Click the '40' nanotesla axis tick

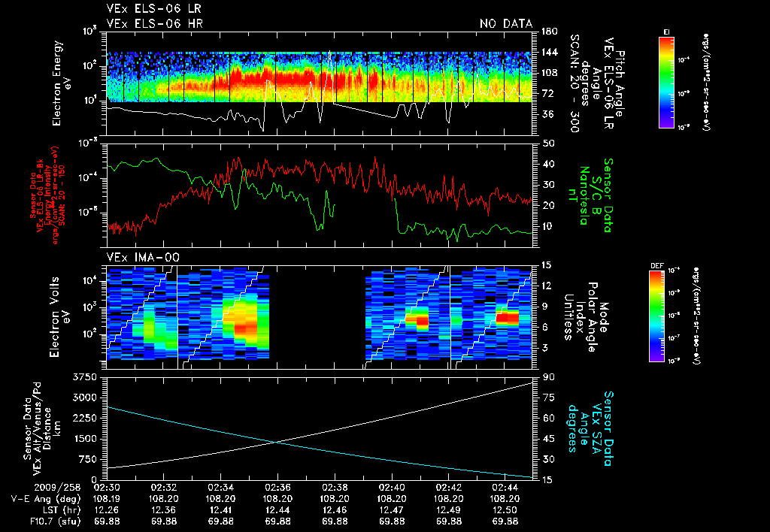pos(547,164)
